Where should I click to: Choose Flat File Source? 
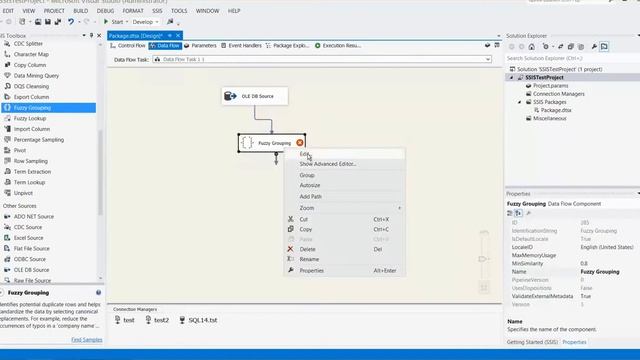point(31,248)
